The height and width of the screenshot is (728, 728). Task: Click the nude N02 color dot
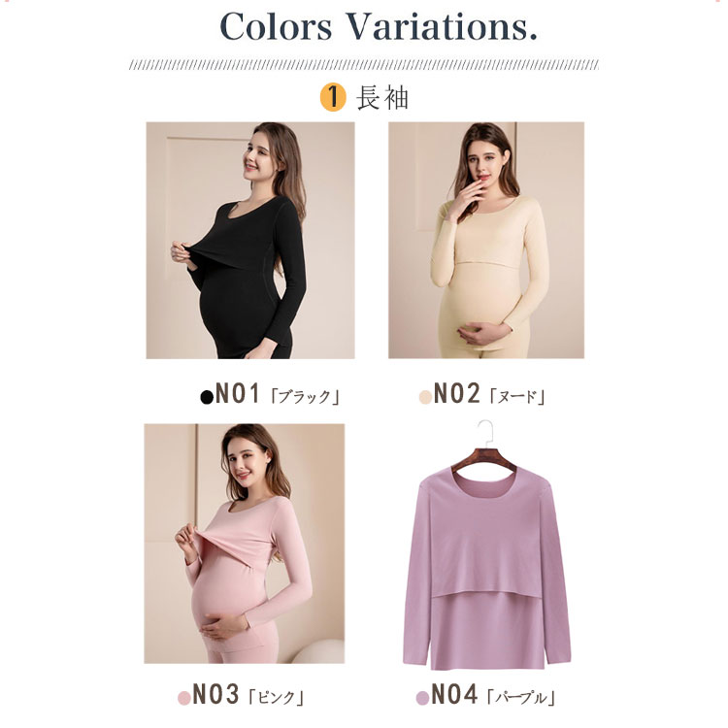[x=425, y=397]
